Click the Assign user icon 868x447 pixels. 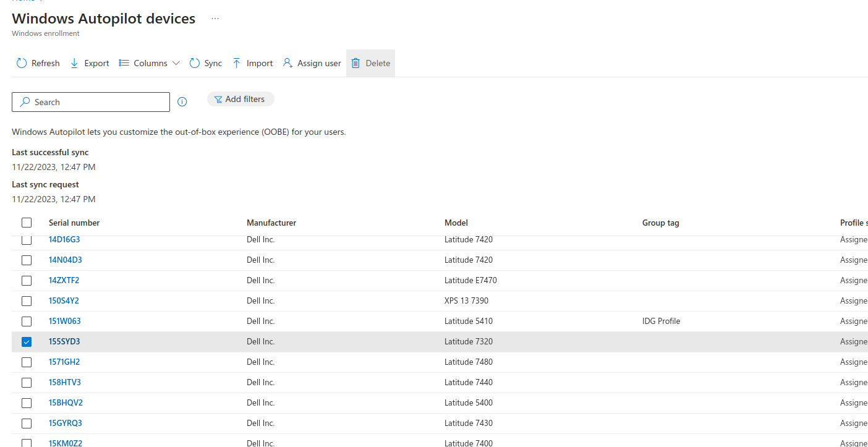tap(287, 63)
